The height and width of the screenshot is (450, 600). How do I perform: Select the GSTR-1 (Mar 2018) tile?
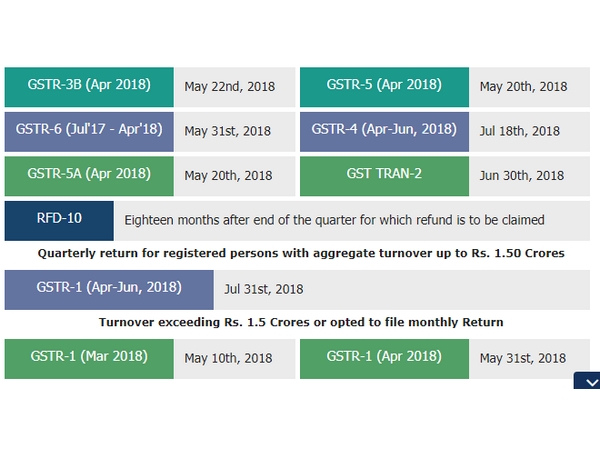(x=89, y=358)
